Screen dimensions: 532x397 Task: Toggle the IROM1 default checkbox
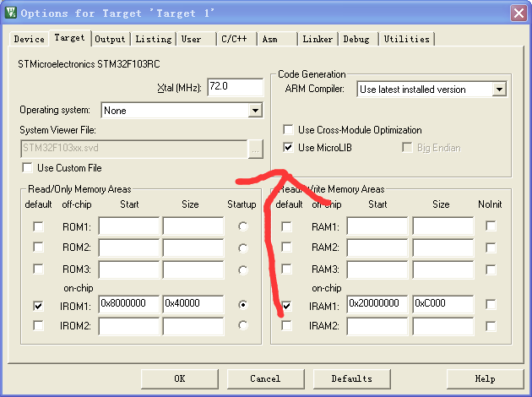[38, 306]
